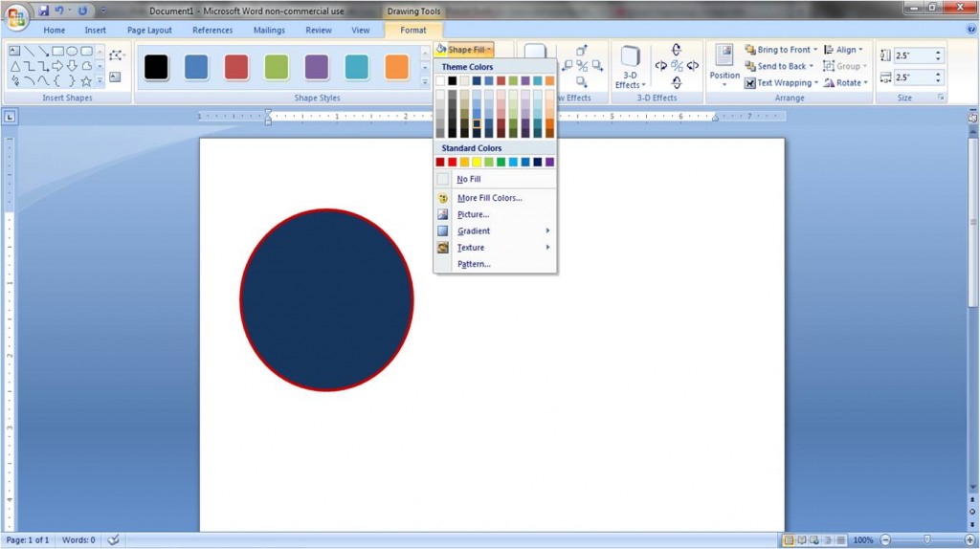Click the tab selector button at ruler corner
The width and height of the screenshot is (980, 549).
[10, 116]
